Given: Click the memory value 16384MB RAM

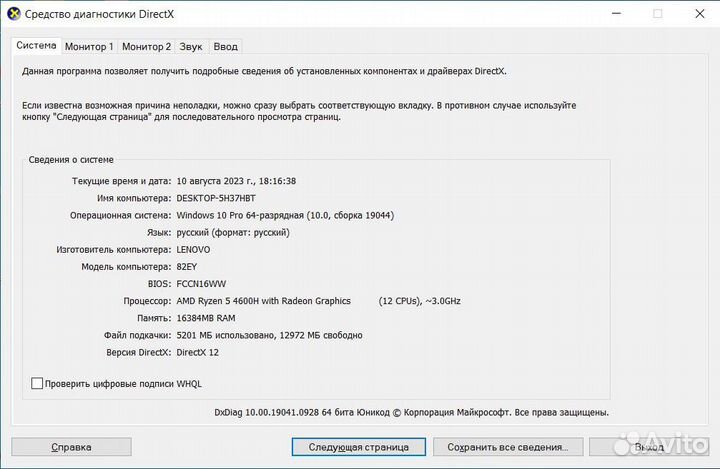Looking at the screenshot, I should (206, 318).
